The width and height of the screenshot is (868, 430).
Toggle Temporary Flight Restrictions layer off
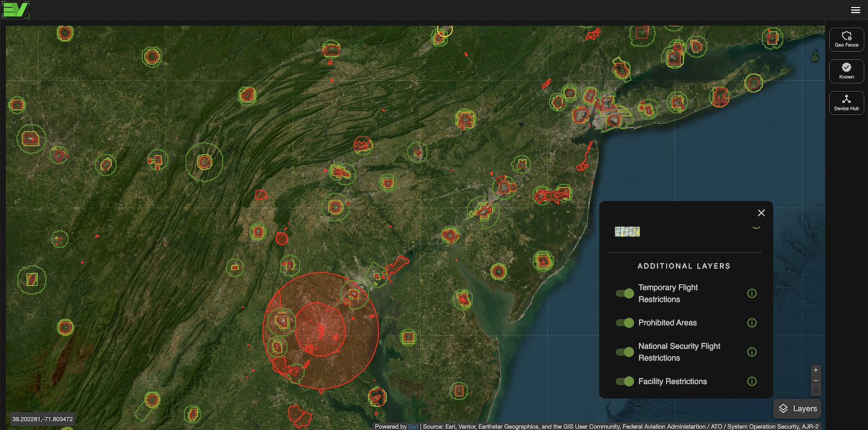coord(625,293)
